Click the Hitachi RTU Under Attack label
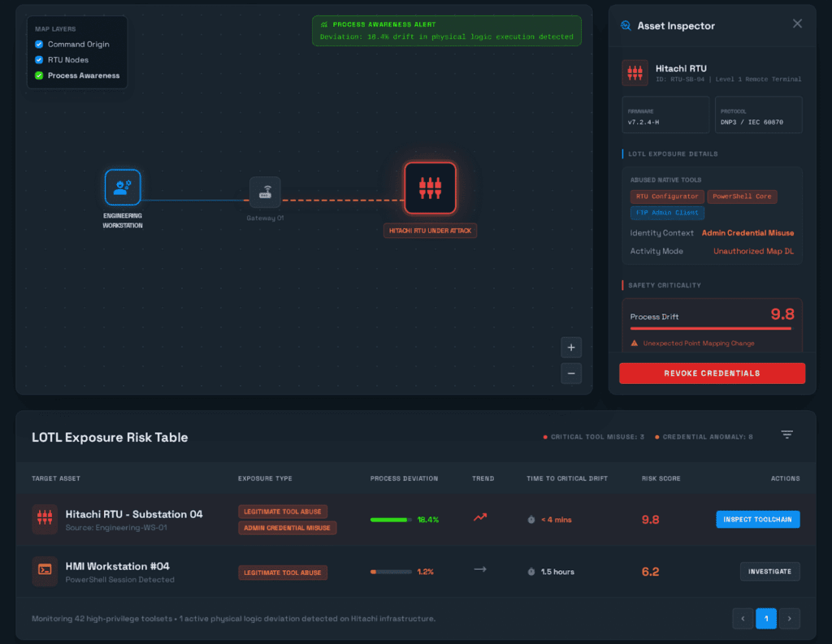 430,231
